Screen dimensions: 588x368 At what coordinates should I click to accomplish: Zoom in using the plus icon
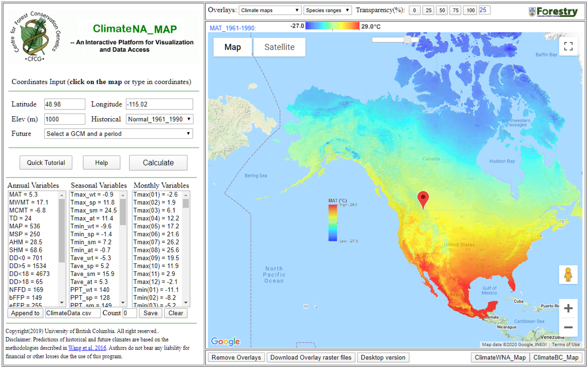coord(568,307)
